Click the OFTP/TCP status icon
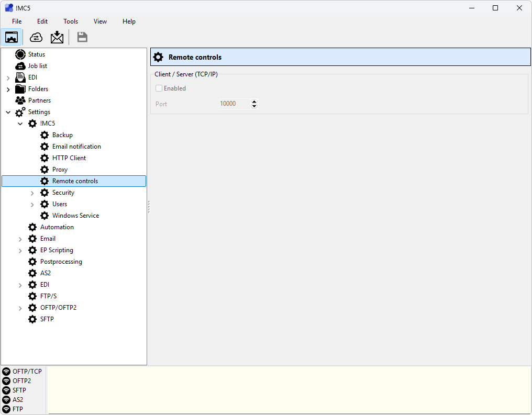 coord(6,372)
